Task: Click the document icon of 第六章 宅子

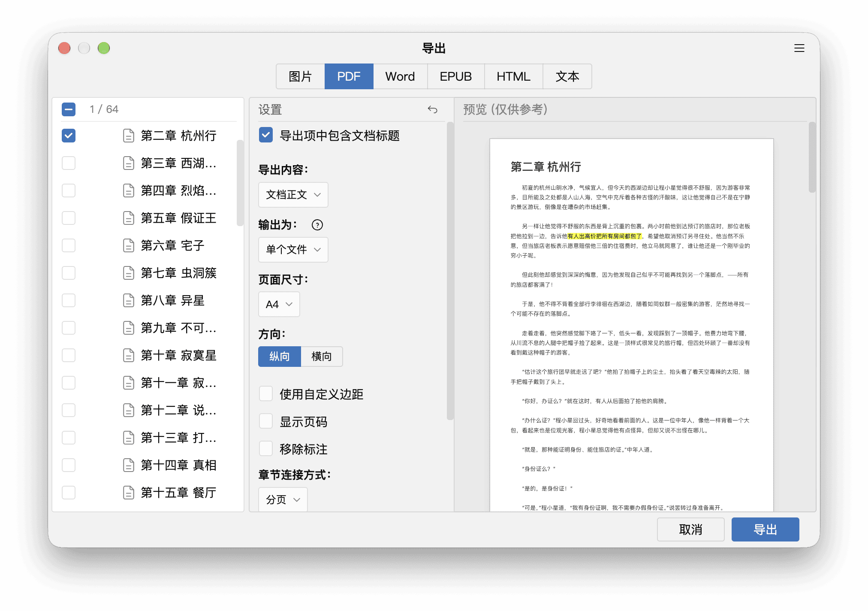Action: coord(128,245)
